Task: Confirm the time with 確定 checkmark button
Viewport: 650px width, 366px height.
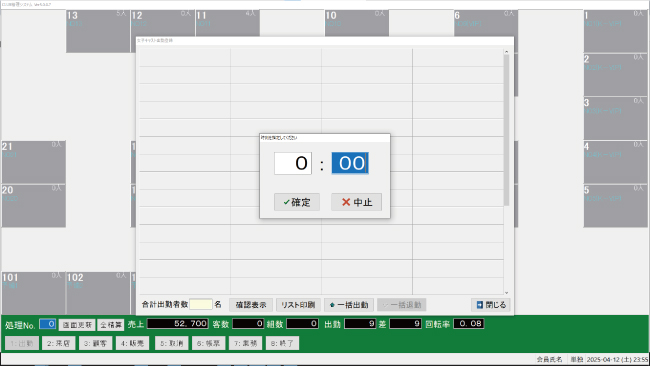Action: (x=297, y=202)
